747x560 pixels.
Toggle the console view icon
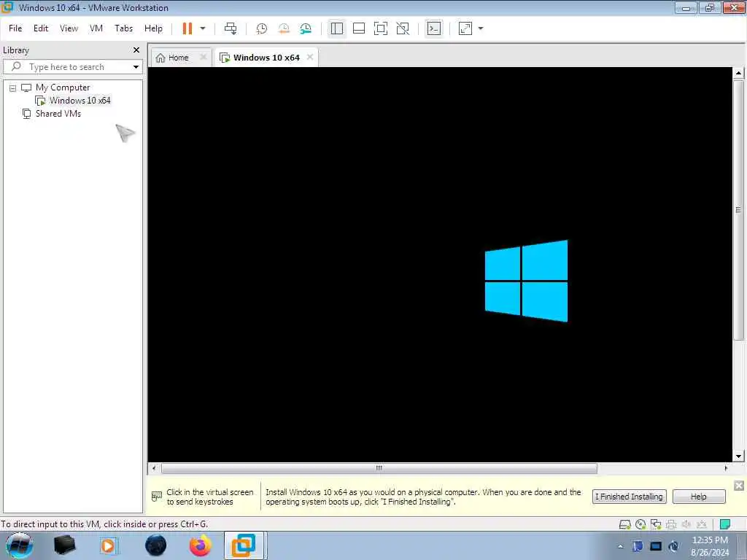[x=433, y=28]
